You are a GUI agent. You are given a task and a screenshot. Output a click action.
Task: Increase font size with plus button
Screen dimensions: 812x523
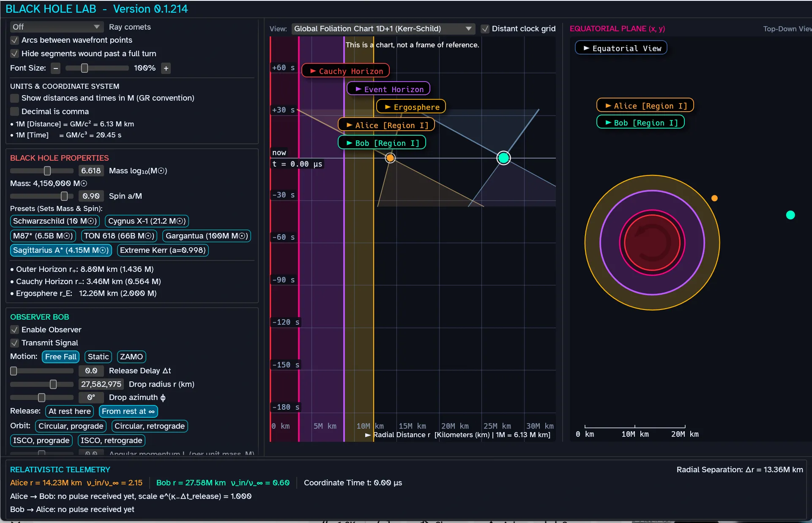tap(166, 68)
